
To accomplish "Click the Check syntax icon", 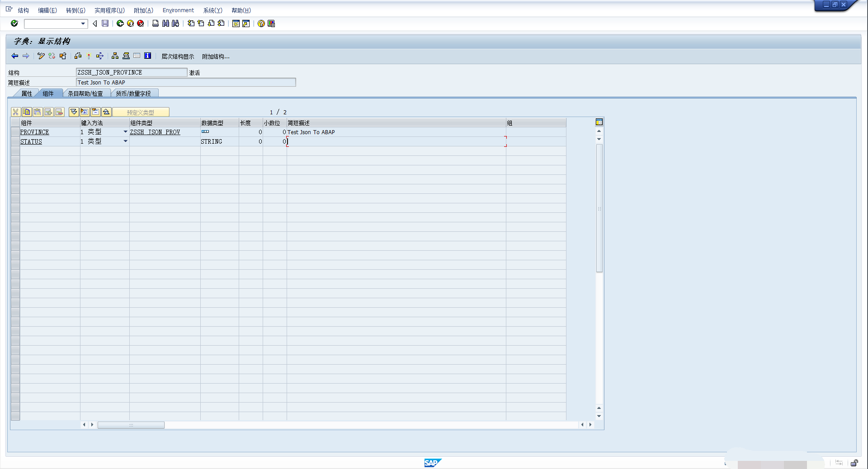I will pyautogui.click(x=78, y=56).
